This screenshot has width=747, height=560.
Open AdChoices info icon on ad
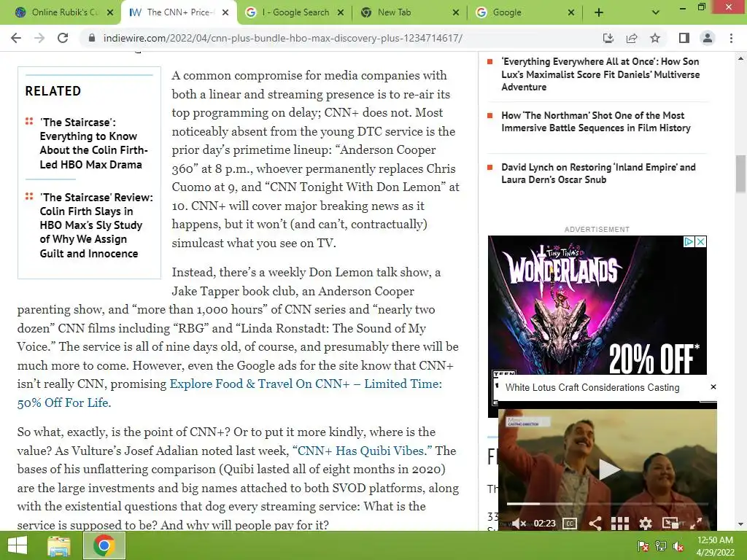[x=689, y=242]
